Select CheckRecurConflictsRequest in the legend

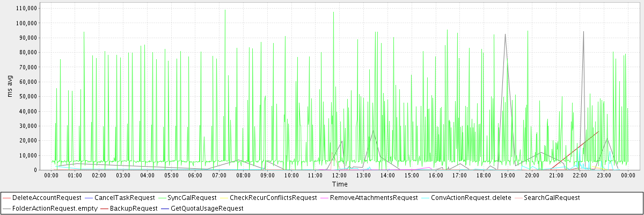273,198
